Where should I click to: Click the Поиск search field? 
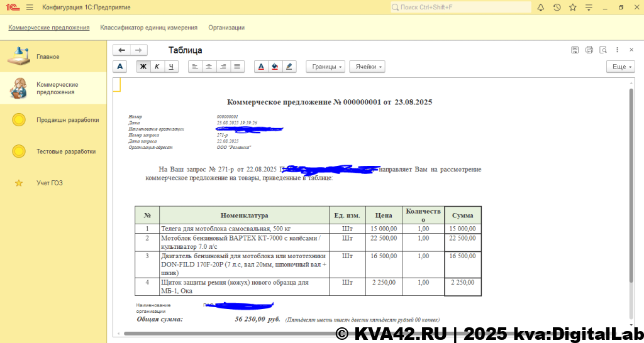(x=459, y=8)
